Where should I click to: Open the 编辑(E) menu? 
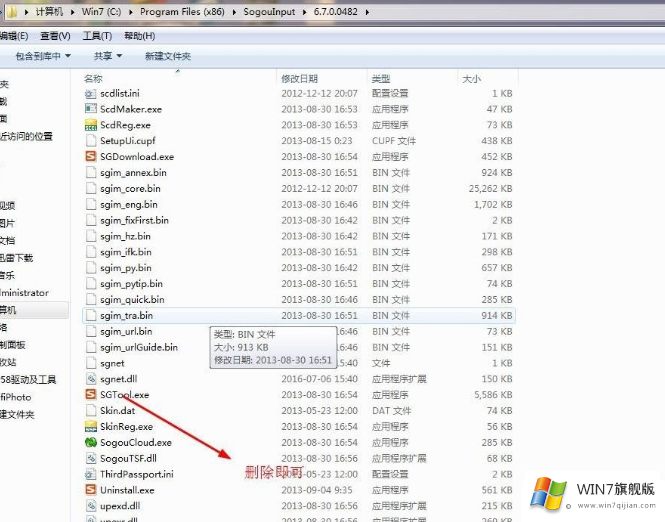(x=14, y=36)
